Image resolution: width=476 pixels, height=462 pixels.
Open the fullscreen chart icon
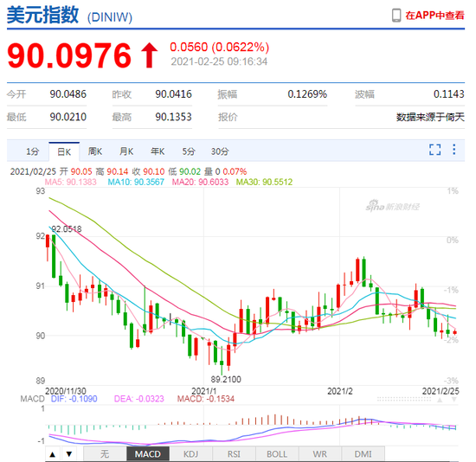tap(434, 150)
